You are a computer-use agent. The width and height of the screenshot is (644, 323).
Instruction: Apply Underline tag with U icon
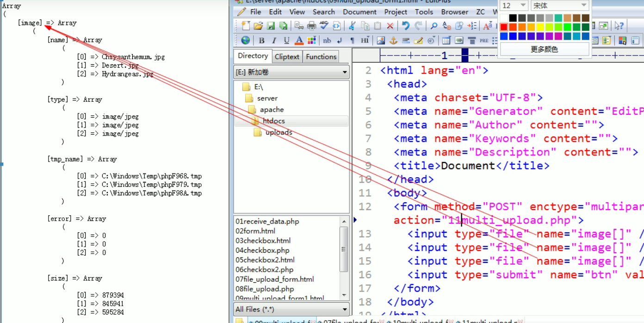286,41
